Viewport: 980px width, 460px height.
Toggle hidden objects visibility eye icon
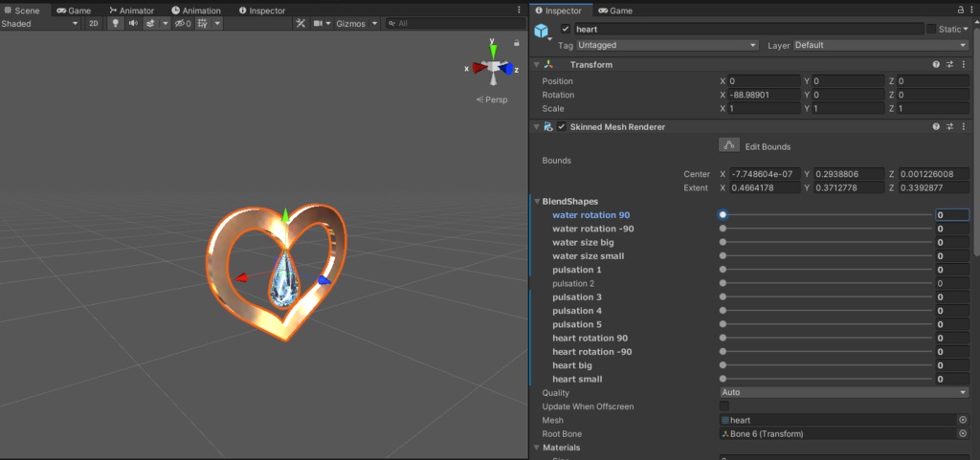[182, 23]
